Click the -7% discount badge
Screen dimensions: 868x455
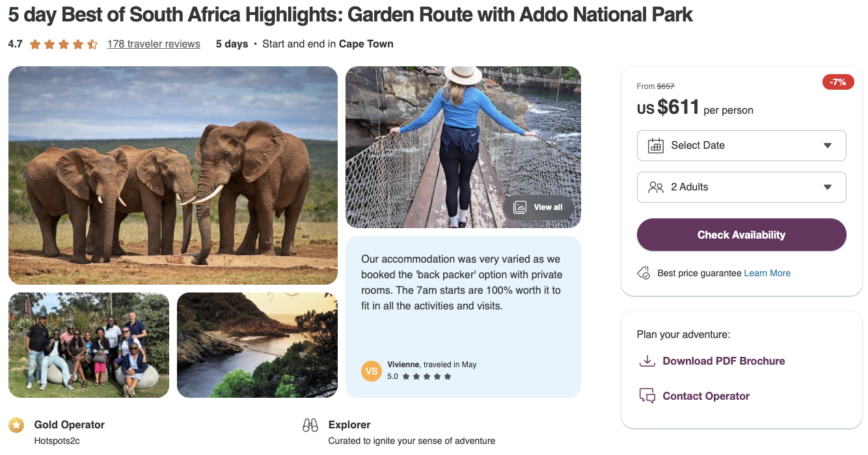coord(838,82)
